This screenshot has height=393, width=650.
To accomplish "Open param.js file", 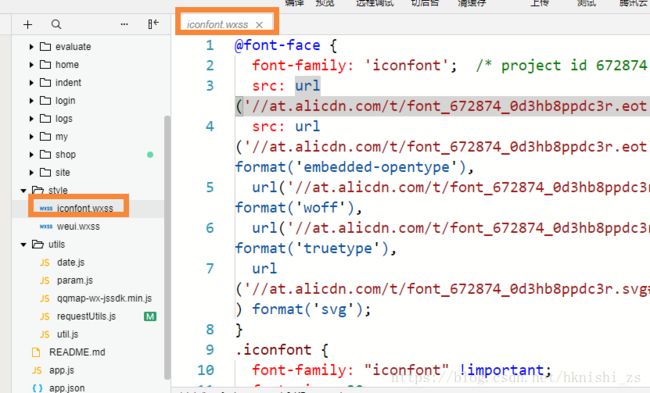I will pos(75,280).
